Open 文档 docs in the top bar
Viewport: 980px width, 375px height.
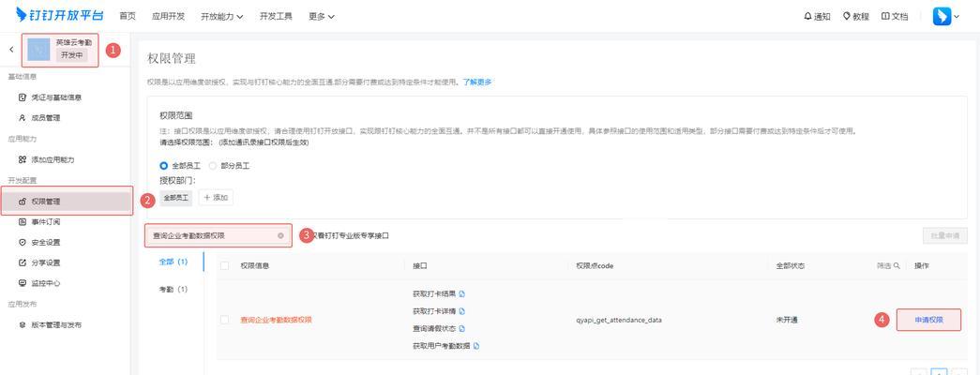coord(895,16)
